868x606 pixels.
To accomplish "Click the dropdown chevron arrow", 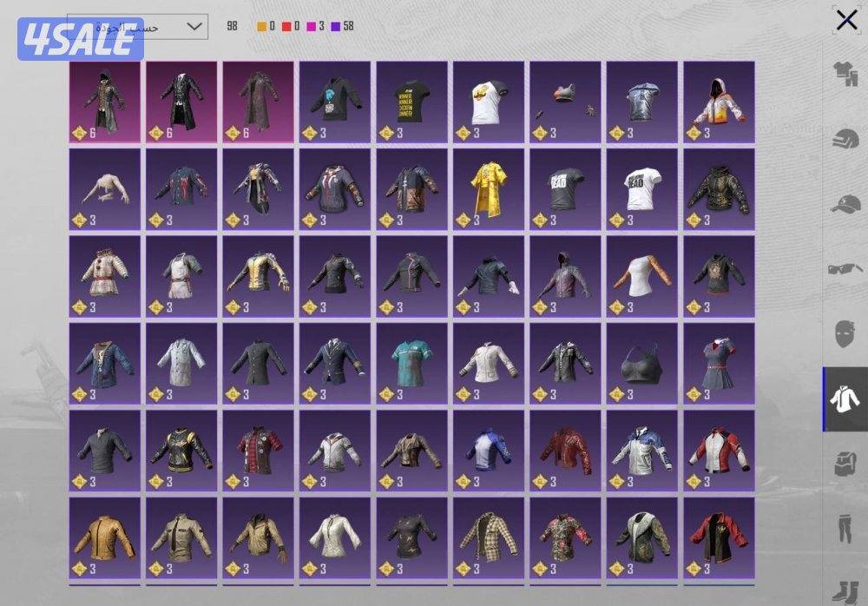I will point(195,27).
